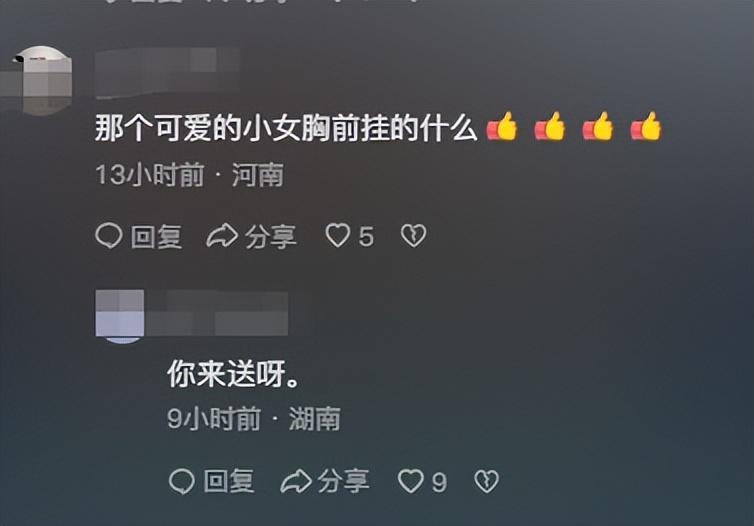Click like count 5 on Henan comment

pos(366,237)
